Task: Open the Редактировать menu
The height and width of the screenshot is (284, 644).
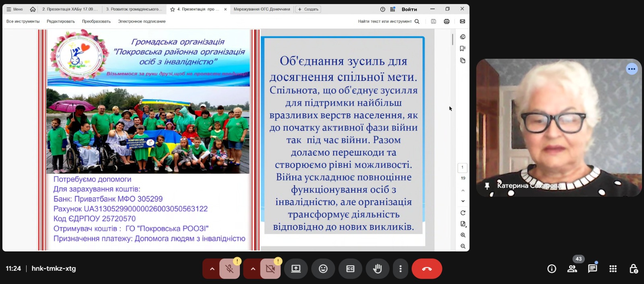Action: (x=61, y=21)
